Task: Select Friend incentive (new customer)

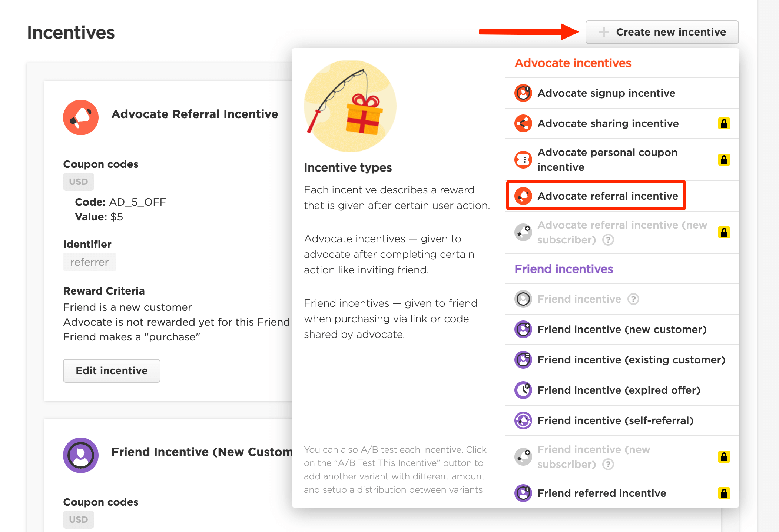Action: tap(622, 329)
